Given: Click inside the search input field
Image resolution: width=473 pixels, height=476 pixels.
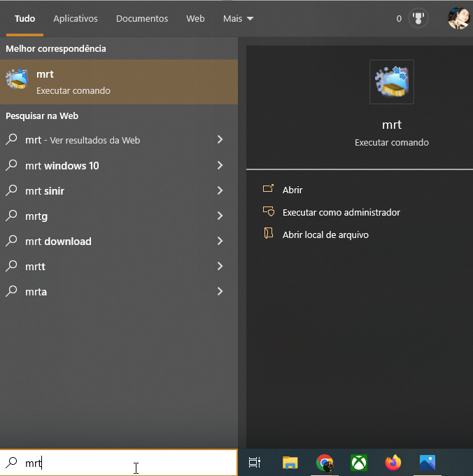Looking at the screenshot, I should (119, 462).
